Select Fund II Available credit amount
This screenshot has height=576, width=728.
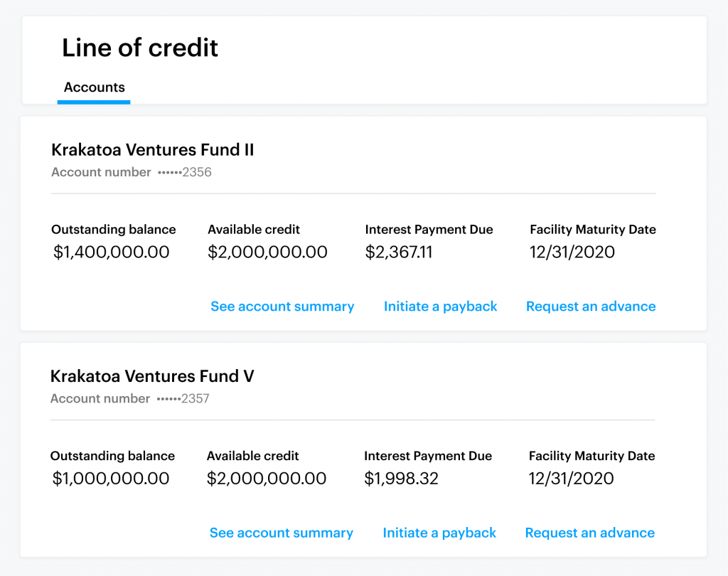point(267,252)
